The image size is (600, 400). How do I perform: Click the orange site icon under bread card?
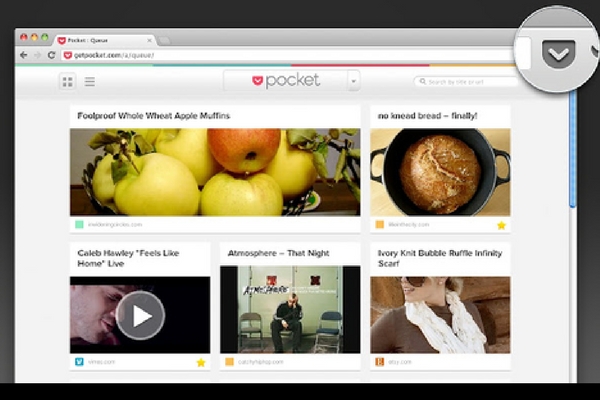click(x=380, y=224)
